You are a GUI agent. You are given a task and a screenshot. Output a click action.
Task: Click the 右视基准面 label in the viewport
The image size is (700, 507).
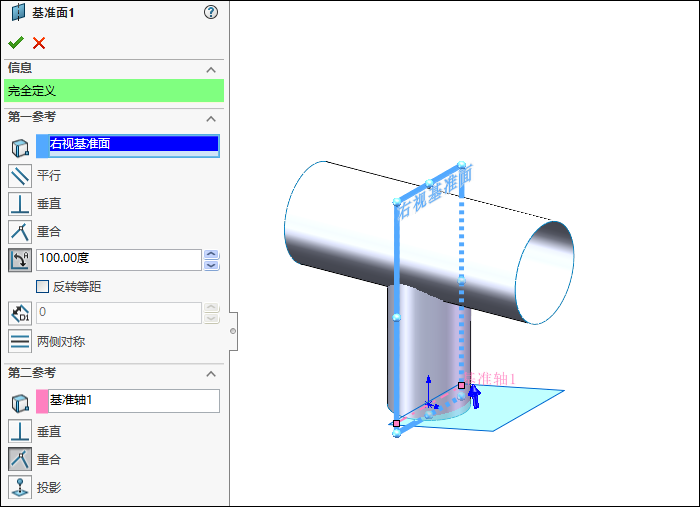click(435, 192)
